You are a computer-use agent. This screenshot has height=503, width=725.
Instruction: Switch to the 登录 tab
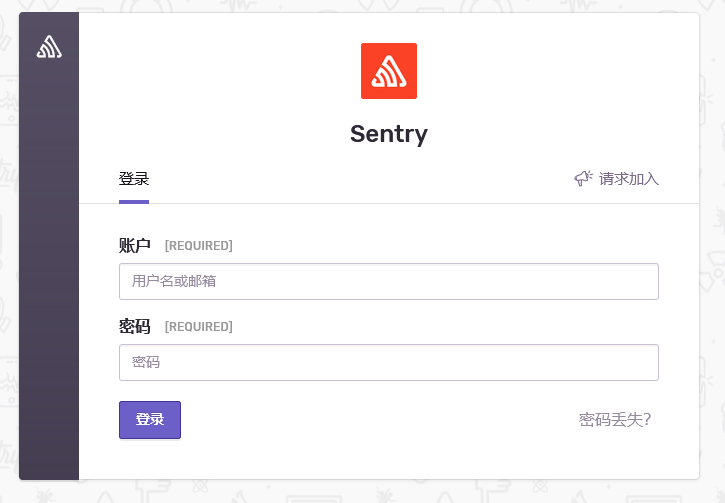tap(134, 179)
